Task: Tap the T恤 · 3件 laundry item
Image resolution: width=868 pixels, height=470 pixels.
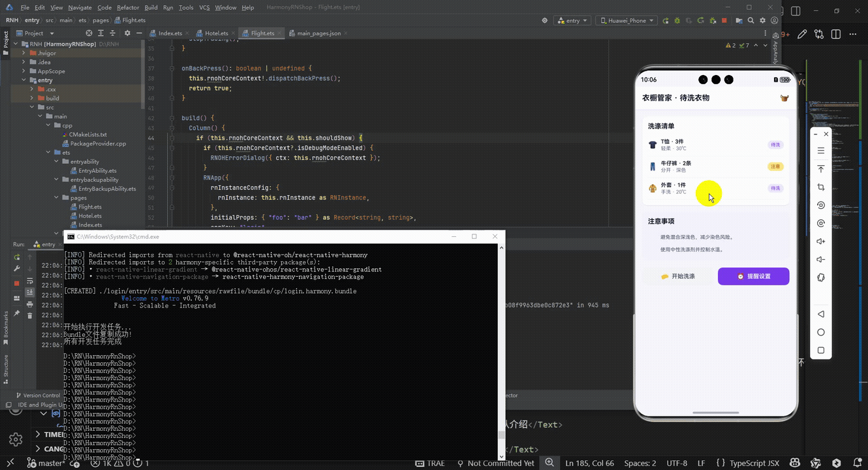Action: (x=716, y=144)
